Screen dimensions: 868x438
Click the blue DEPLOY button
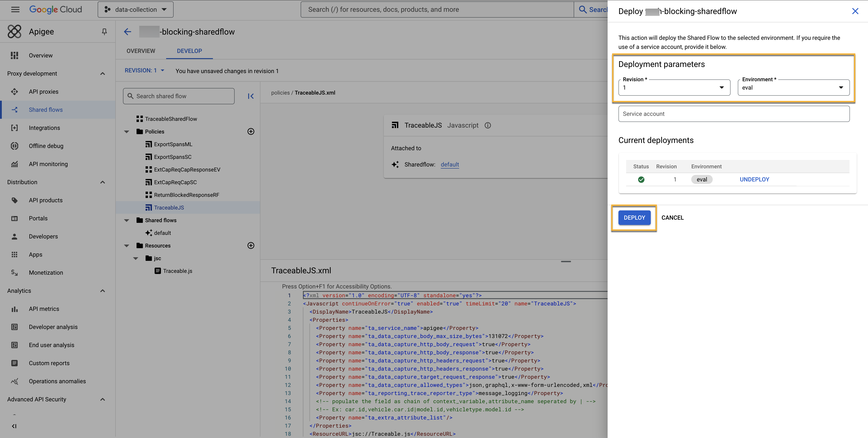click(634, 218)
